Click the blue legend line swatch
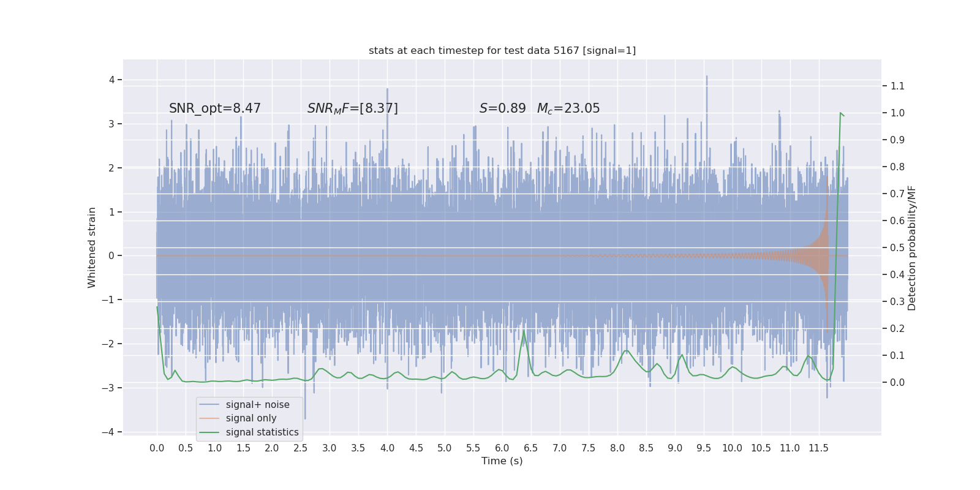The width and height of the screenshot is (980, 490). click(x=209, y=405)
